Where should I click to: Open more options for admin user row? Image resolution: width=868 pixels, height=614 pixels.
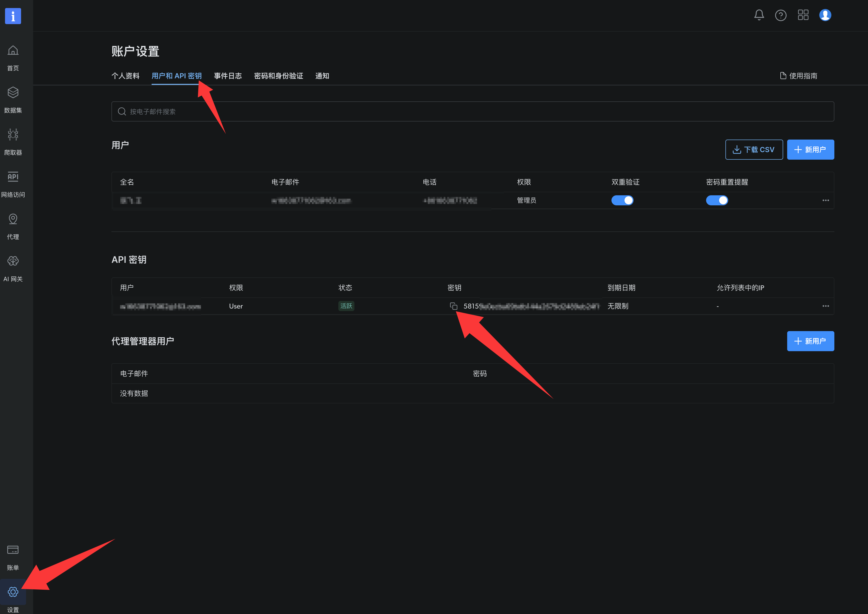click(826, 200)
